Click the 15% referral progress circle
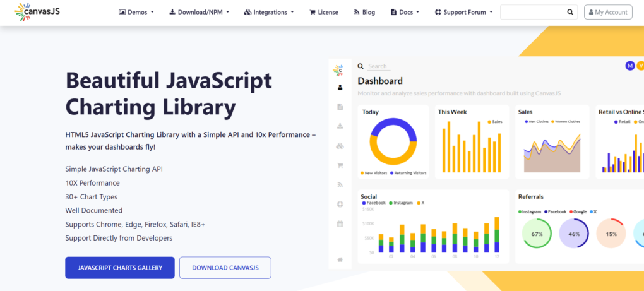The height and width of the screenshot is (291, 644). [x=611, y=234]
